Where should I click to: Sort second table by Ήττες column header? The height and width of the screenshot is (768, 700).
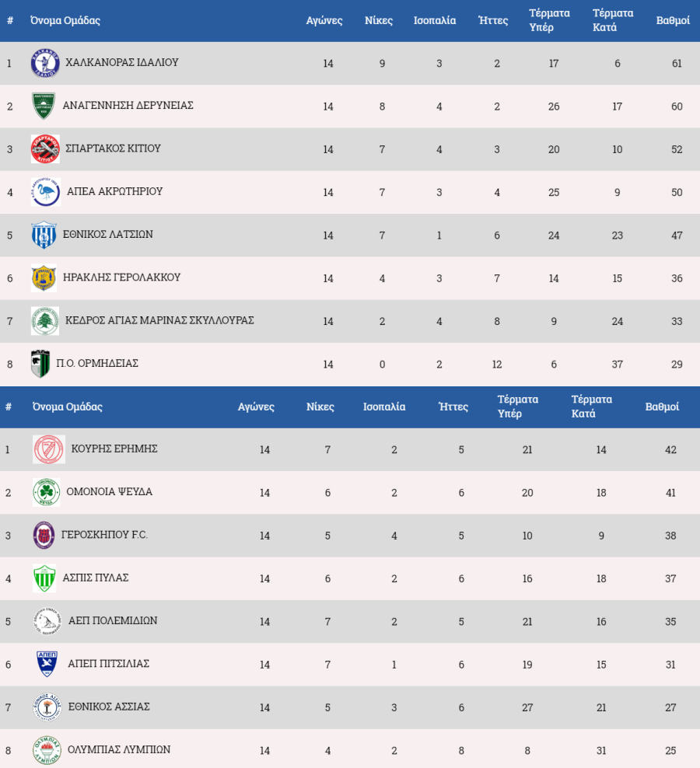click(453, 407)
